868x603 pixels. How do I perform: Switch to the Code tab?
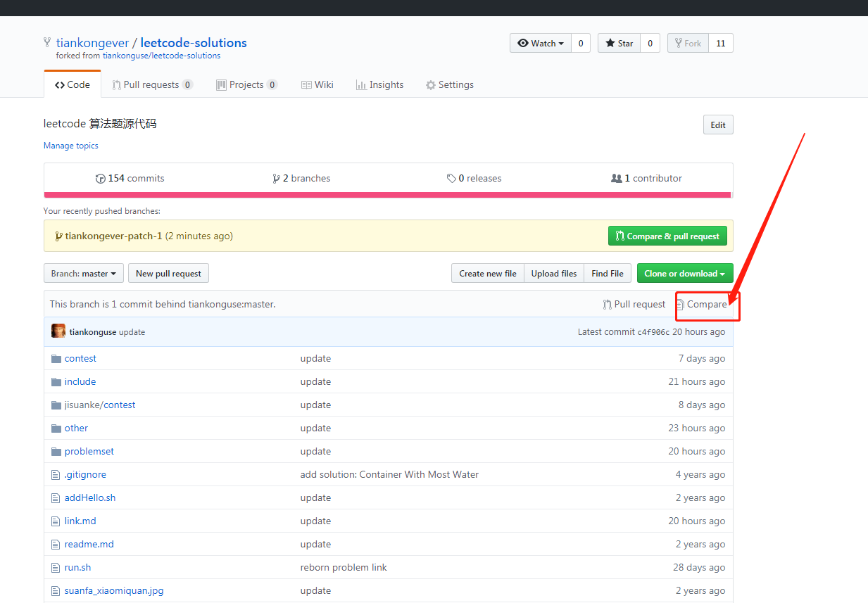coord(73,85)
